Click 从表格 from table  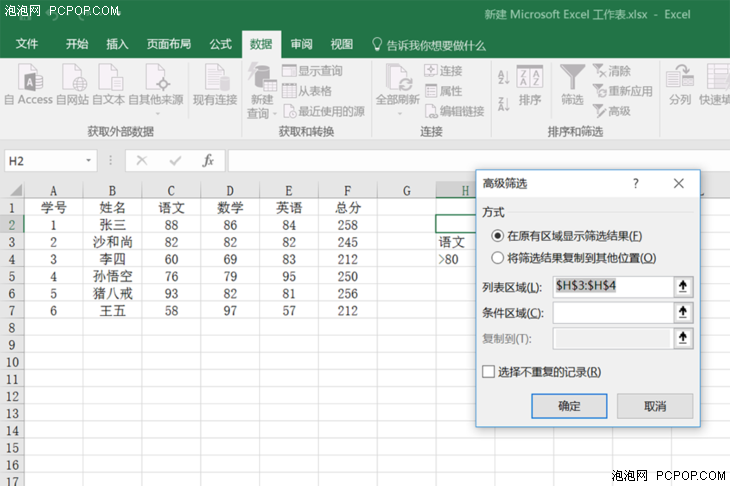pyautogui.click(x=307, y=91)
